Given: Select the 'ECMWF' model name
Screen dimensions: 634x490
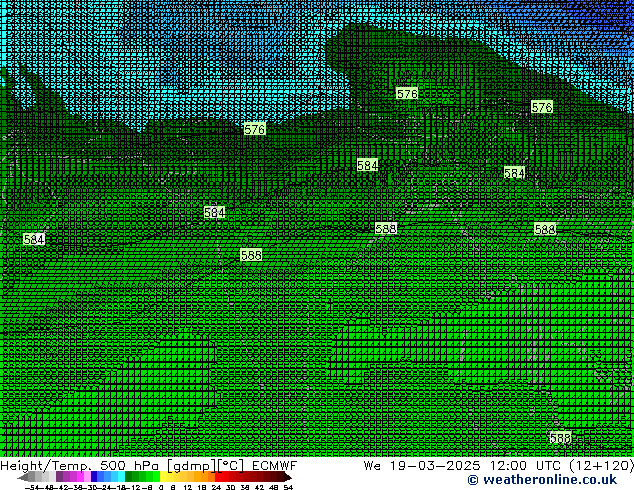Looking at the screenshot, I should [275, 466].
